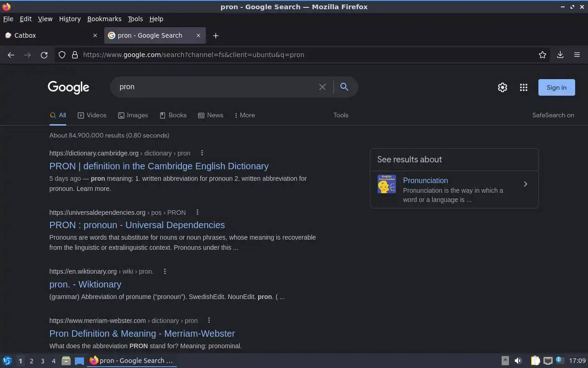Open tracking protection shield icon

(62, 55)
